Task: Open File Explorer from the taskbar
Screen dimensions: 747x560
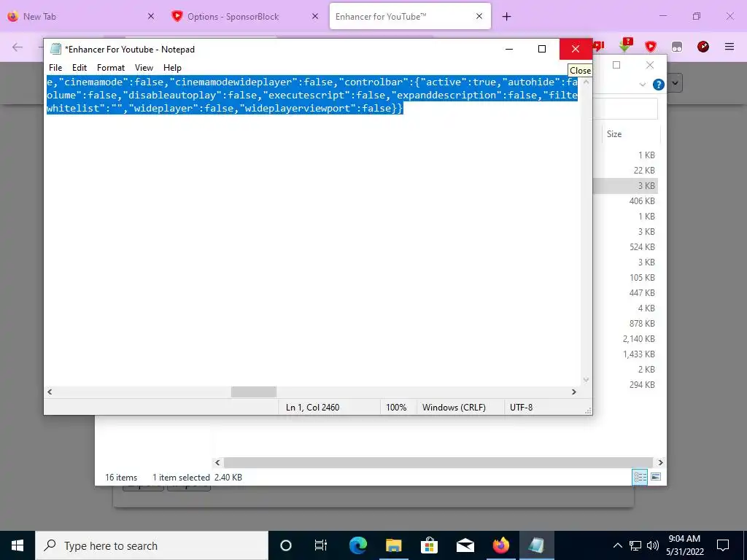Action: pos(393,545)
